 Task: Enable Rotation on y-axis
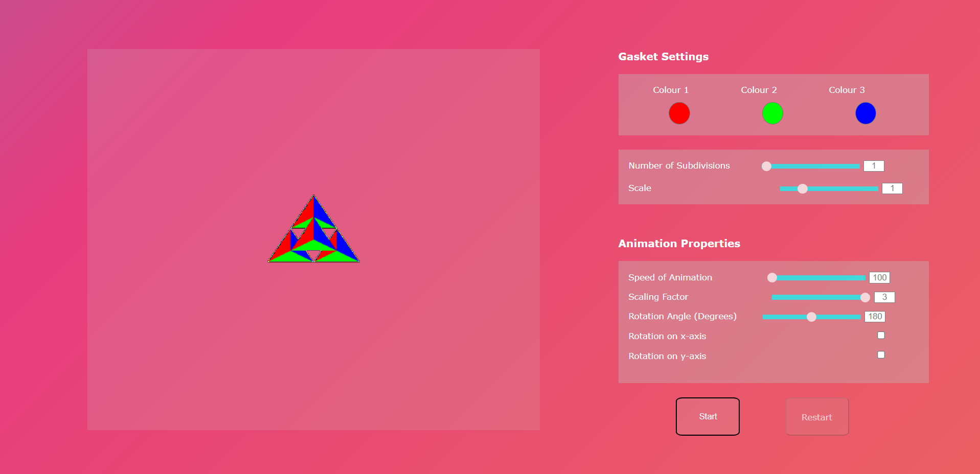click(x=880, y=354)
